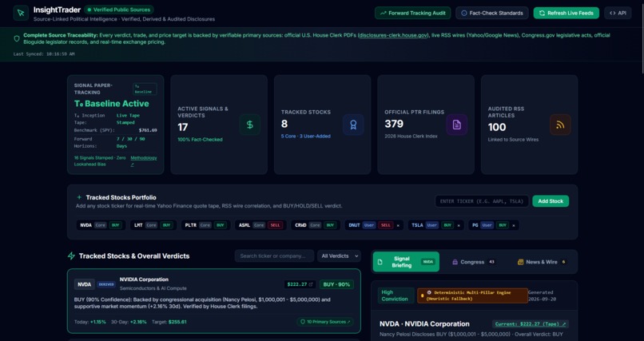Click the '5 Core · 3 User-Added' text

pos(305,137)
